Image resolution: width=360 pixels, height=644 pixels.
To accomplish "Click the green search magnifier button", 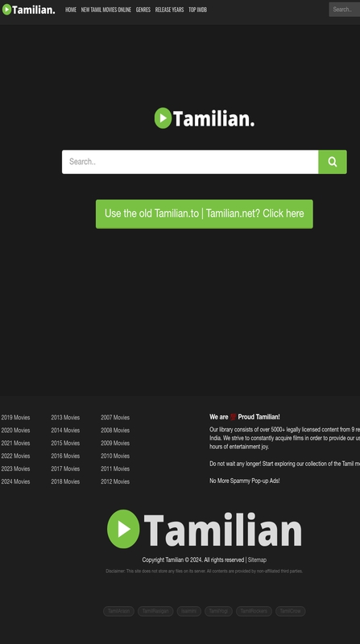I will pos(333,162).
